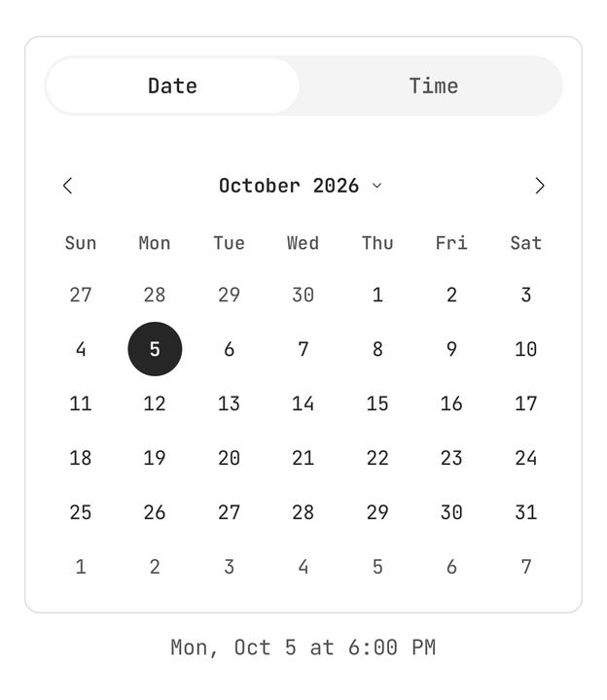Pick Friday October 23

(451, 458)
